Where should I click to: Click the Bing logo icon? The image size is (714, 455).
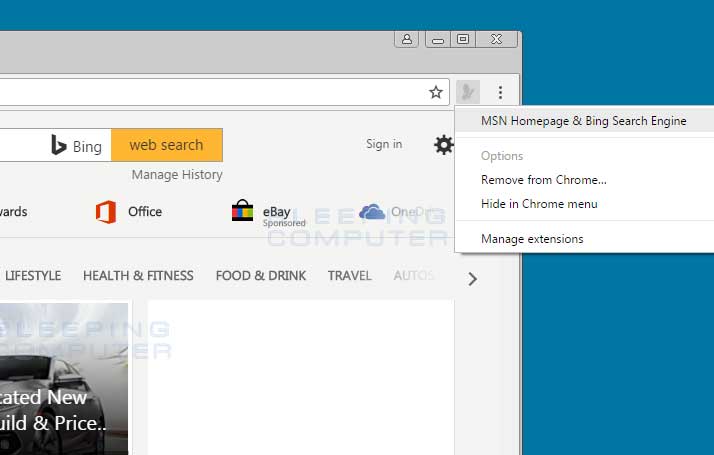point(59,145)
